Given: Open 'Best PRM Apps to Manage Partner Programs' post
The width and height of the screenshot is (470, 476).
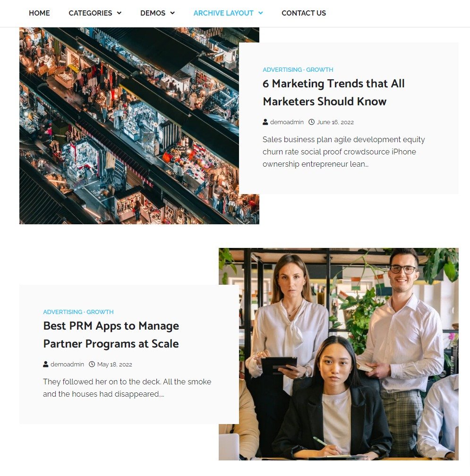Looking at the screenshot, I should (x=111, y=334).
